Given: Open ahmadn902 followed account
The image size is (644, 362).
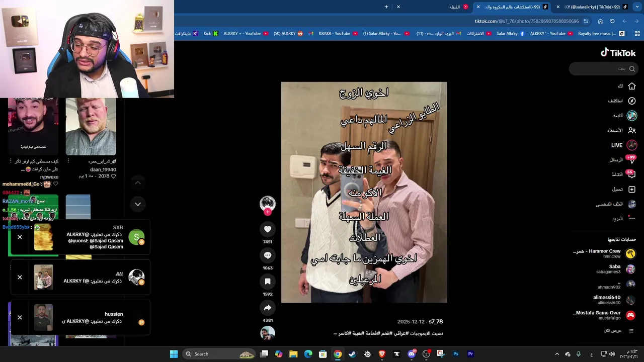Looking at the screenshot, I should (x=616, y=285).
